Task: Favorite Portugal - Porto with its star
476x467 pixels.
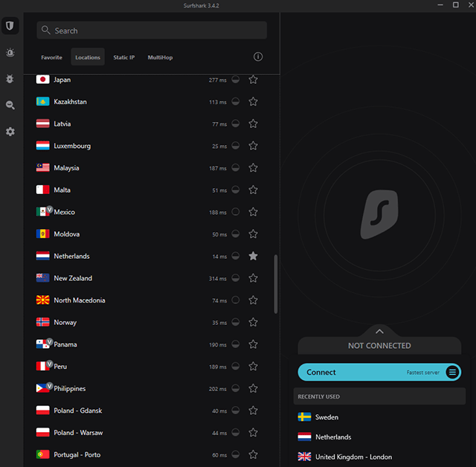Action: [x=253, y=454]
